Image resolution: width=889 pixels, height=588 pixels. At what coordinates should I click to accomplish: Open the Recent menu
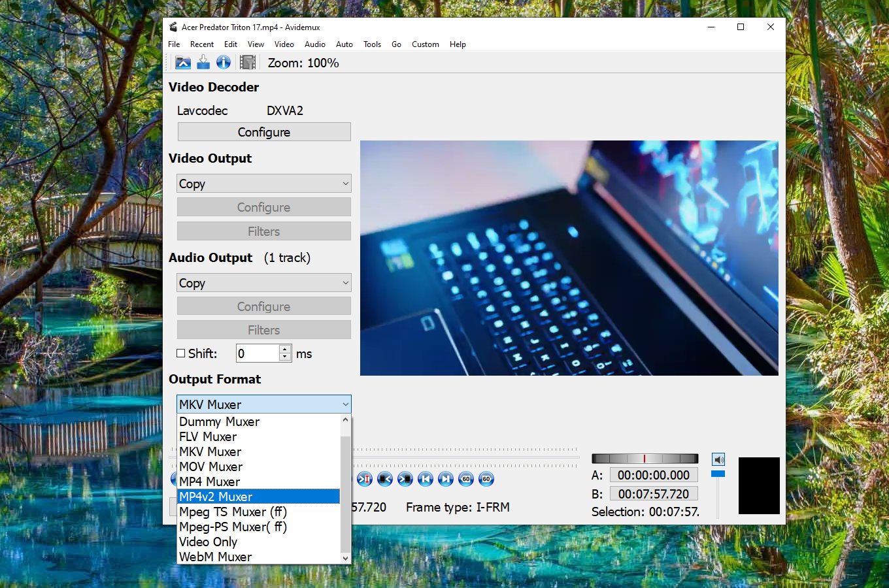[202, 44]
